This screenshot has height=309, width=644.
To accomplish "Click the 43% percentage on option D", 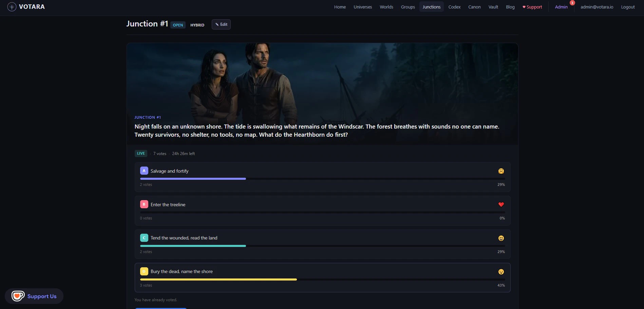I will 501,285.
